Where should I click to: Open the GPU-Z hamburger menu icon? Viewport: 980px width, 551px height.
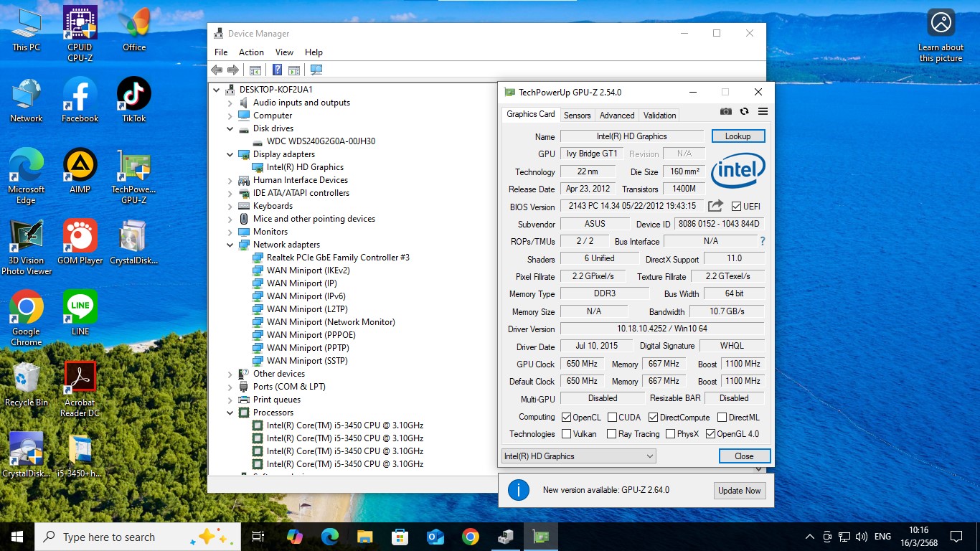point(763,111)
